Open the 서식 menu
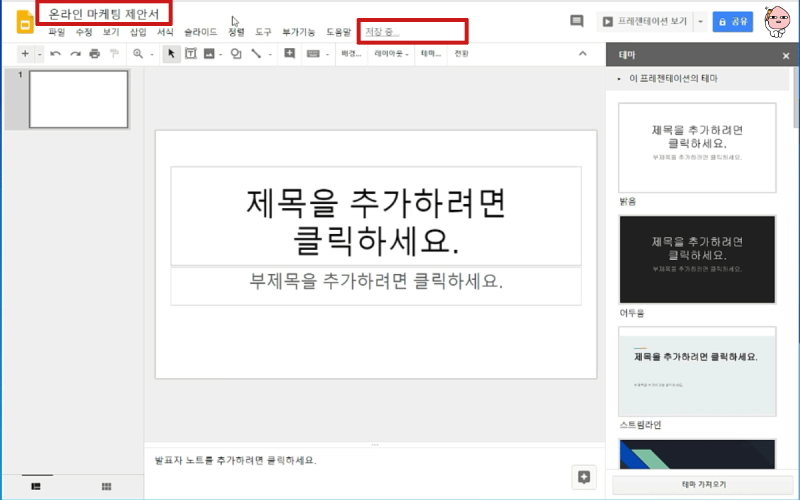The width and height of the screenshot is (800, 500). [165, 32]
